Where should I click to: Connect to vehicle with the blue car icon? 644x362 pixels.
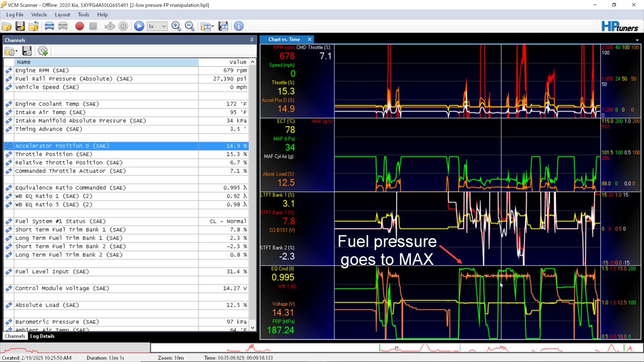tap(49, 26)
